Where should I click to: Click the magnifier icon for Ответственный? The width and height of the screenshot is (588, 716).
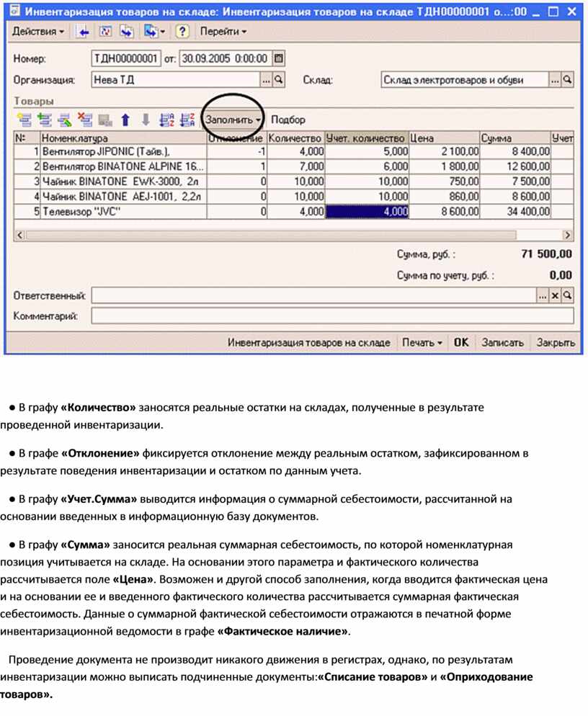pyautogui.click(x=567, y=295)
